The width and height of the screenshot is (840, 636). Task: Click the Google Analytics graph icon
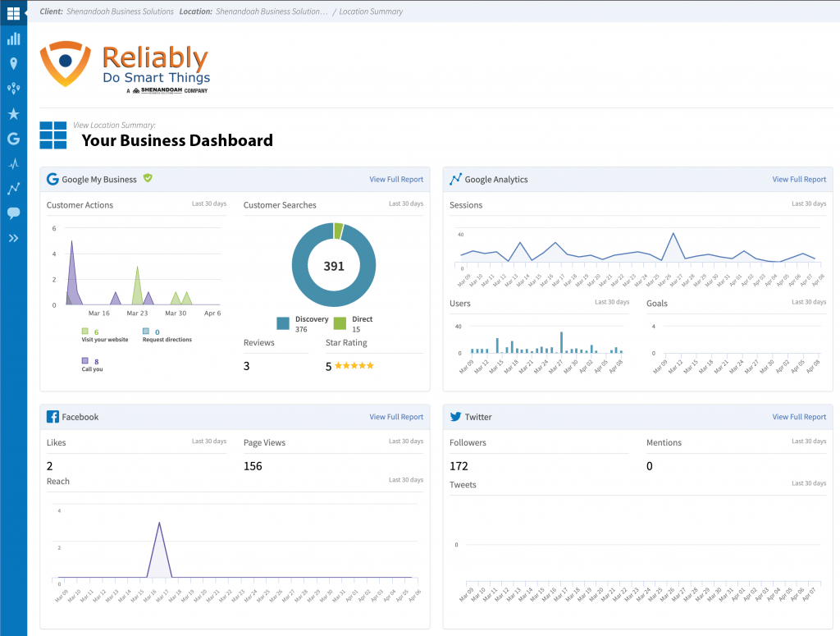pyautogui.click(x=455, y=179)
